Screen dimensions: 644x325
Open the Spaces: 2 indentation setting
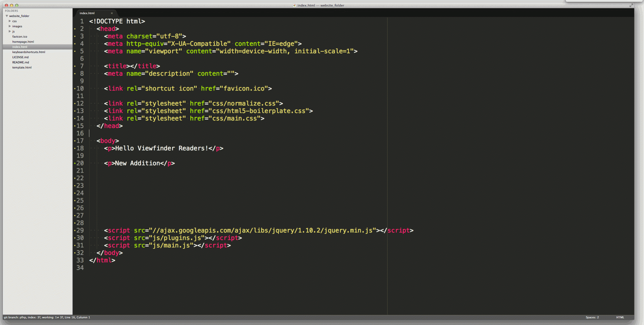point(592,317)
